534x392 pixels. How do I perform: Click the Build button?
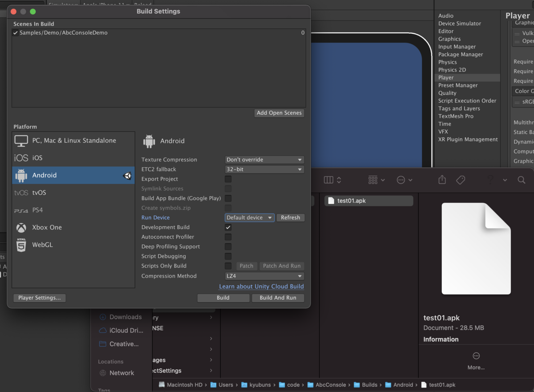(x=223, y=298)
